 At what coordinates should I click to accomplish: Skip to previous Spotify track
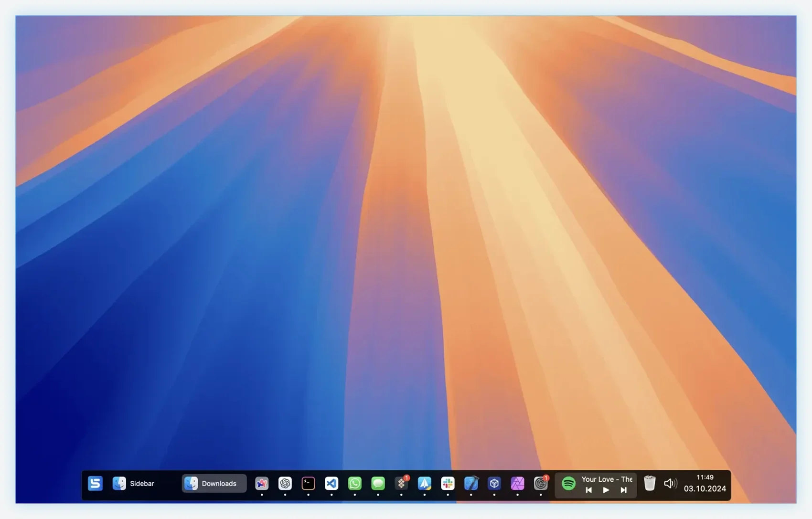589,490
